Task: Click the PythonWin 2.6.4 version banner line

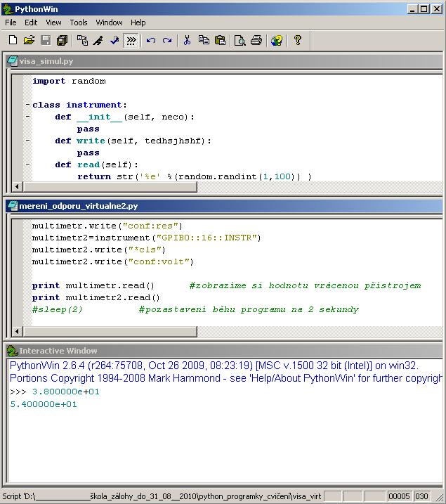Action: coord(214,366)
